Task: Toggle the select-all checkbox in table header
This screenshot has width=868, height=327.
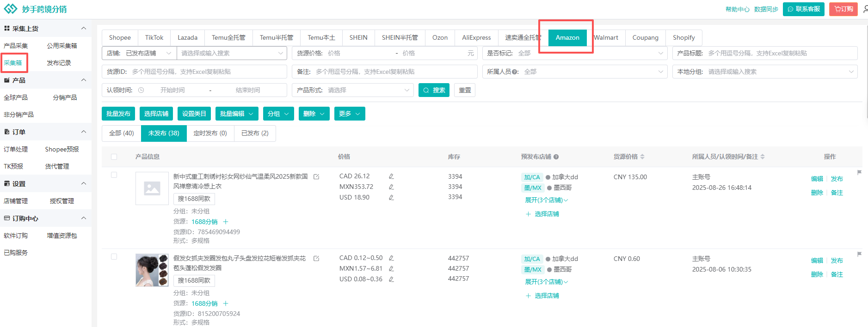Action: pos(114,157)
